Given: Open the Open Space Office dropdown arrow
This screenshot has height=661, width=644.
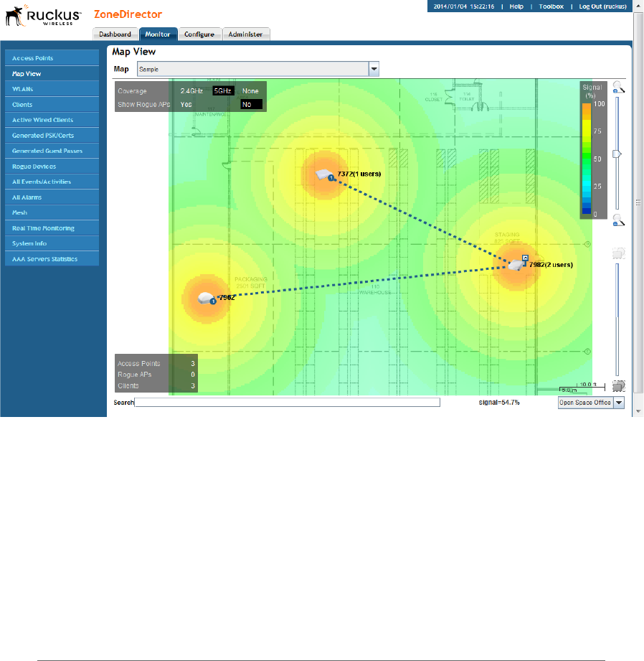Looking at the screenshot, I should tap(619, 403).
